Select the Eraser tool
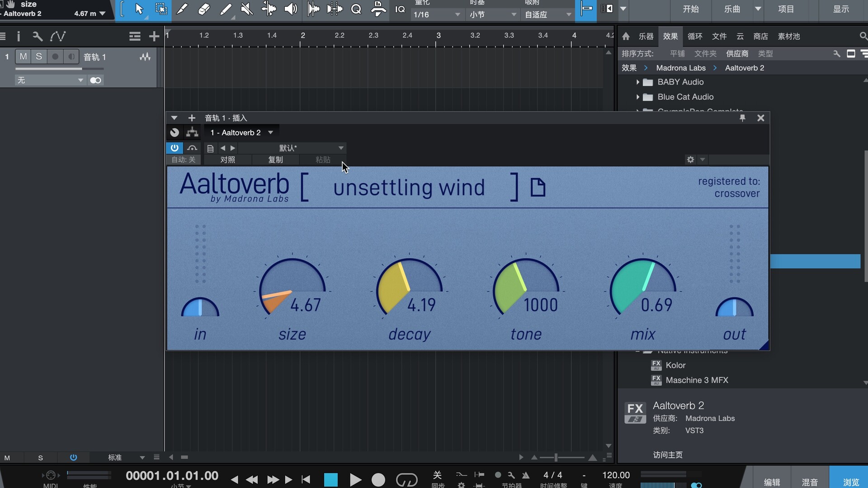Viewport: 868px width, 488px height. coord(204,9)
